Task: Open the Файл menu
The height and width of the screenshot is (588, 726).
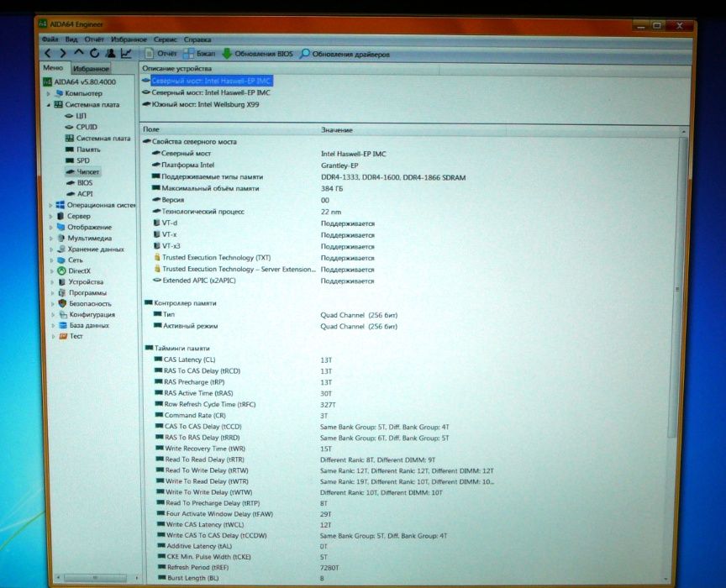Action: click(x=50, y=39)
